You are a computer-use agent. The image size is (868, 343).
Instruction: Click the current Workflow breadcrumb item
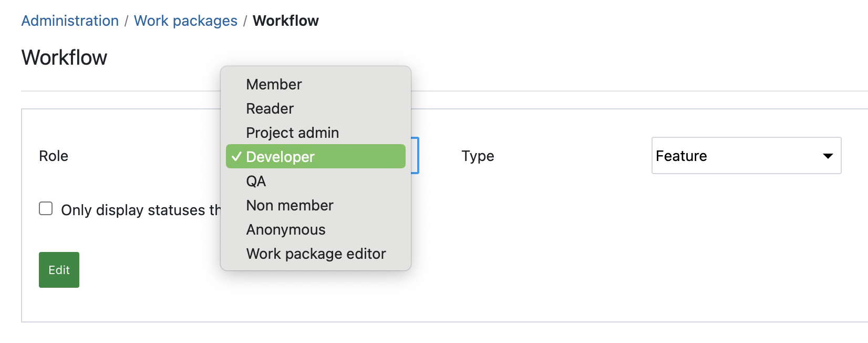[285, 21]
